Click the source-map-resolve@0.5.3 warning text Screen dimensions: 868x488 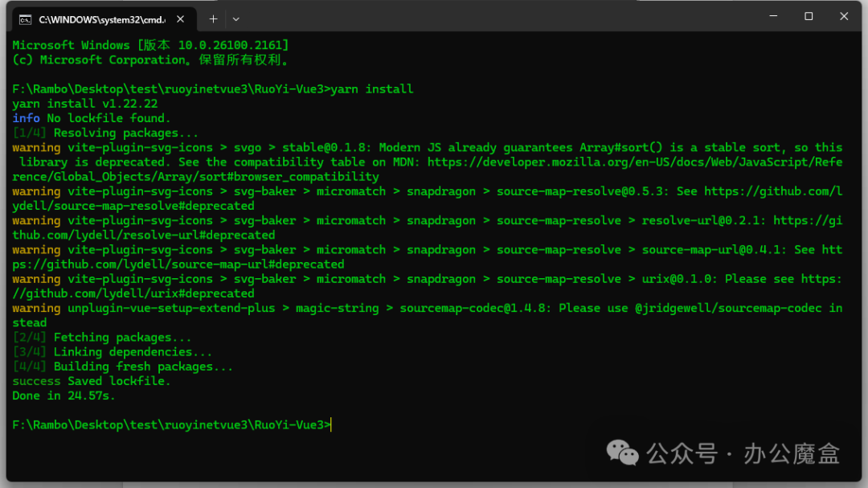[583, 191]
